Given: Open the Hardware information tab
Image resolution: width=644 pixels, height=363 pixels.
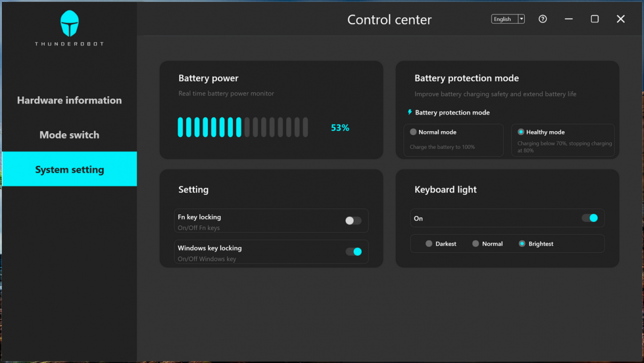Looking at the screenshot, I should click(x=70, y=100).
